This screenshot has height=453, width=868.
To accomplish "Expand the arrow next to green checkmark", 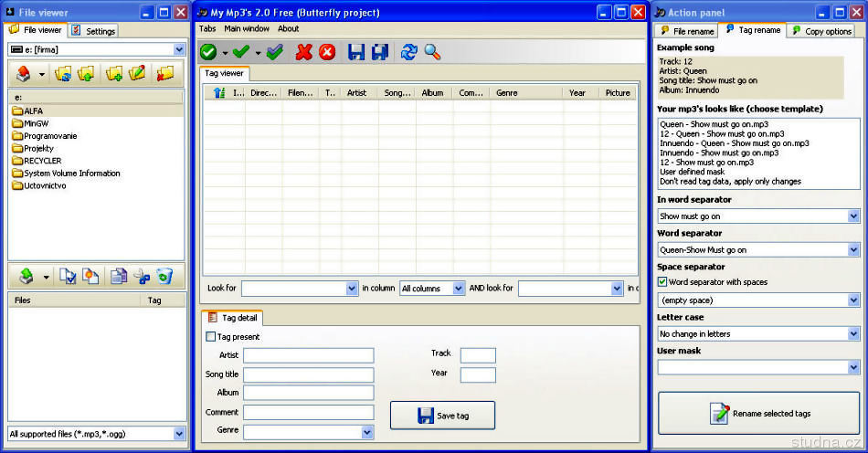I will point(258,53).
